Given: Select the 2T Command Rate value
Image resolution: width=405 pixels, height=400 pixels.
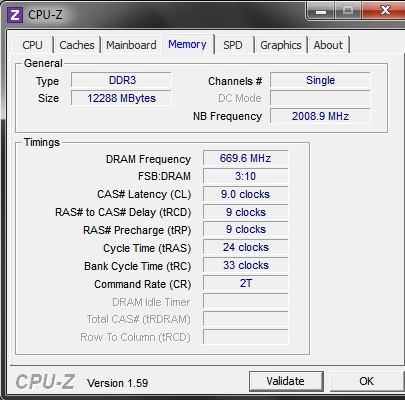Looking at the screenshot, I should pyautogui.click(x=246, y=283).
